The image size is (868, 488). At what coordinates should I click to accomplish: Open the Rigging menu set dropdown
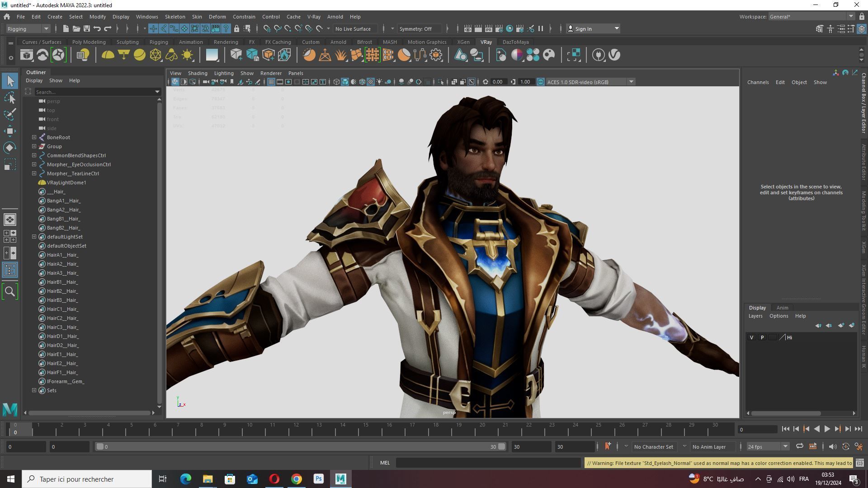[28, 28]
